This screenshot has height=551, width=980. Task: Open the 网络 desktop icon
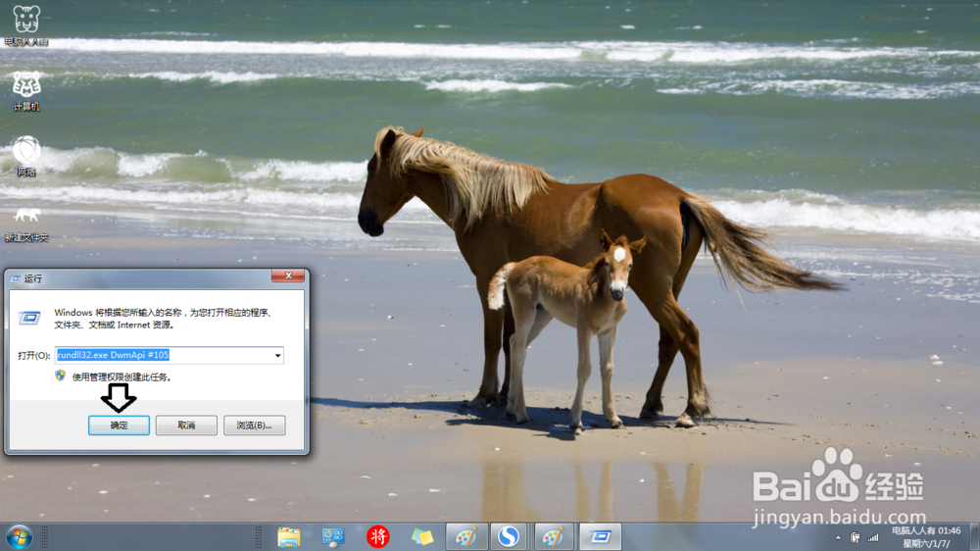pyautogui.click(x=26, y=156)
